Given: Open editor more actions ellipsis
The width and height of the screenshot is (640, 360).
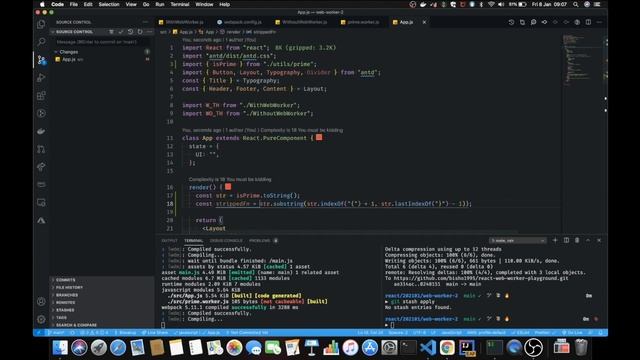Looking at the screenshot, I should click(599, 22).
